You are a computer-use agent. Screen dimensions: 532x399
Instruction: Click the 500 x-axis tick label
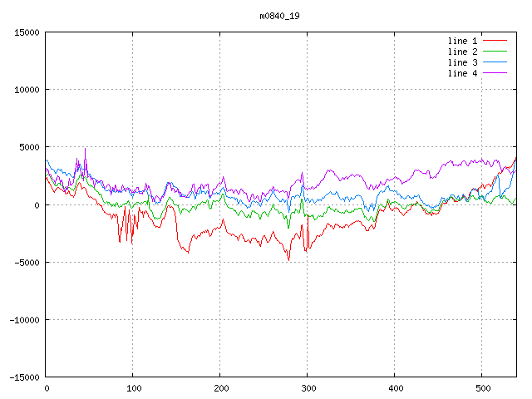(x=482, y=388)
